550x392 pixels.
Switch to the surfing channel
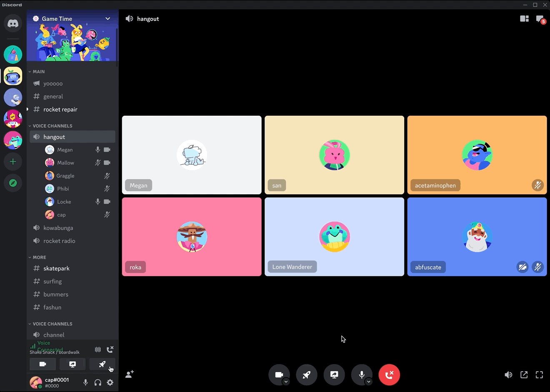click(x=52, y=281)
